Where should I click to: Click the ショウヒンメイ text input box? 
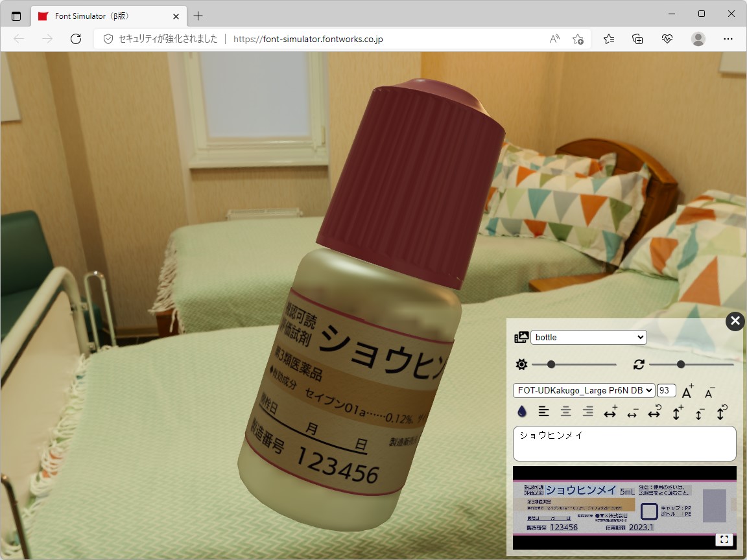coord(624,443)
